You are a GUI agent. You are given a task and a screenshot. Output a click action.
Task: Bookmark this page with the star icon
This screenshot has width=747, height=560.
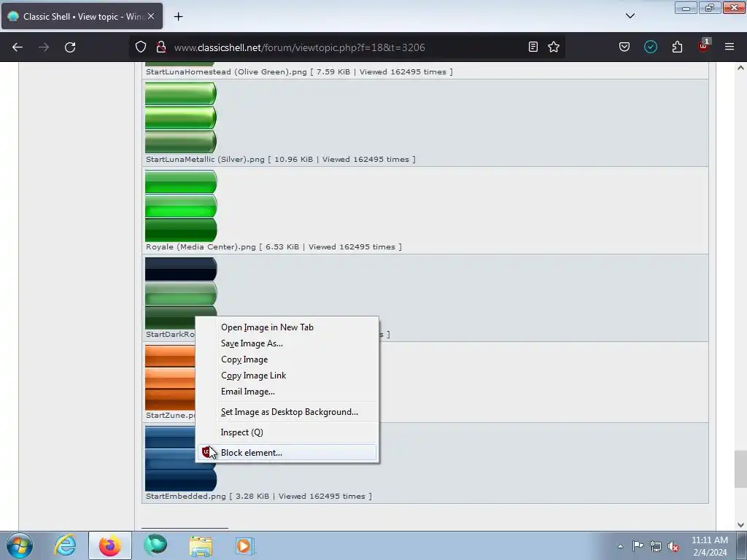(554, 47)
